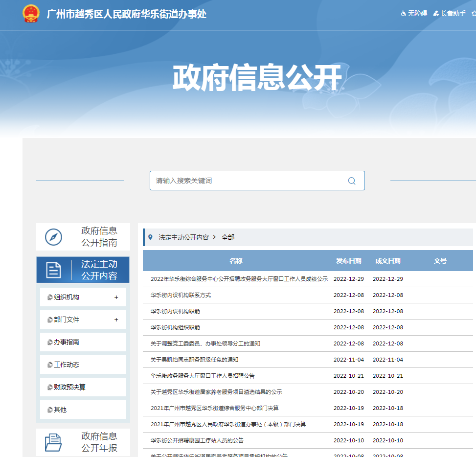This screenshot has height=457, width=476.
Task: Open the 办事指南 sidebar item
Action: tap(67, 342)
